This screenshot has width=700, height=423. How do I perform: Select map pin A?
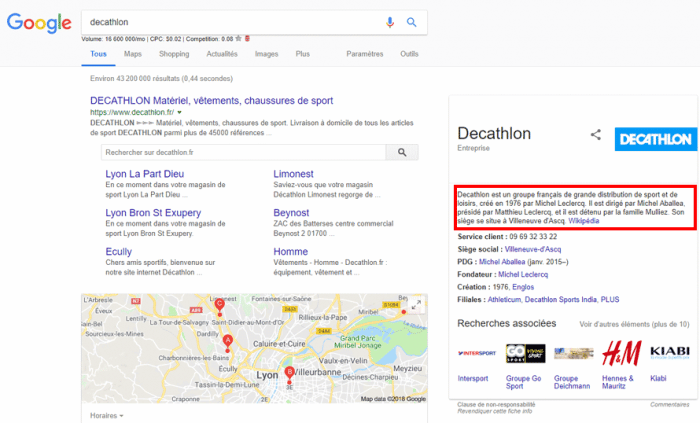(228, 343)
